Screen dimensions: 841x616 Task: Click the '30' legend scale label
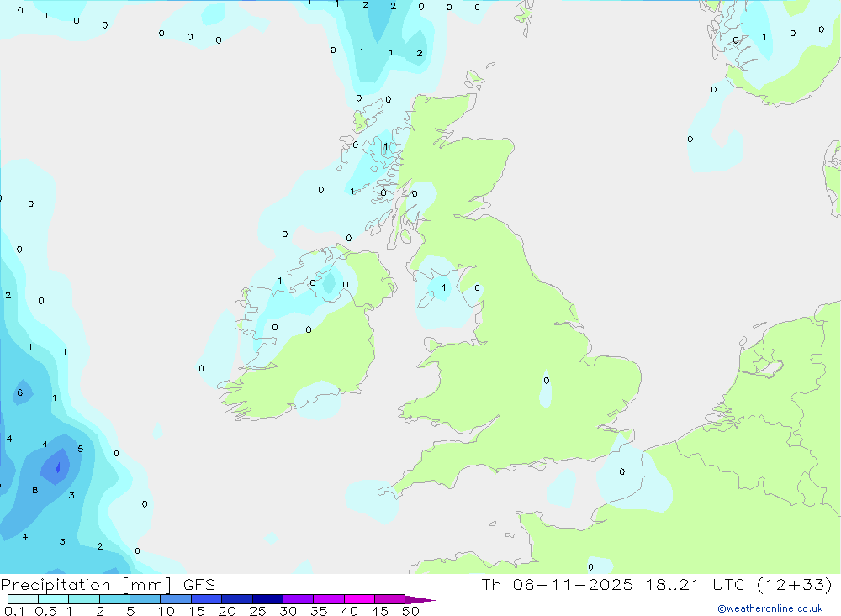coord(288,611)
